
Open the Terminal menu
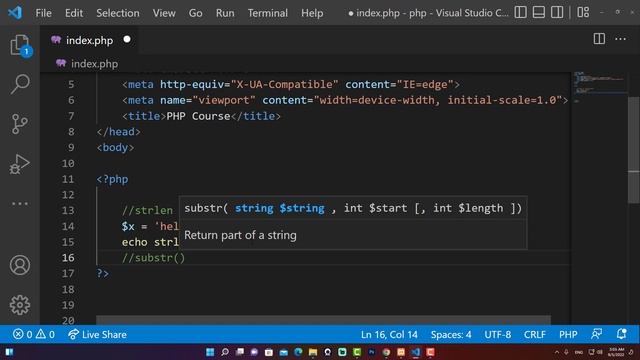[x=267, y=13]
